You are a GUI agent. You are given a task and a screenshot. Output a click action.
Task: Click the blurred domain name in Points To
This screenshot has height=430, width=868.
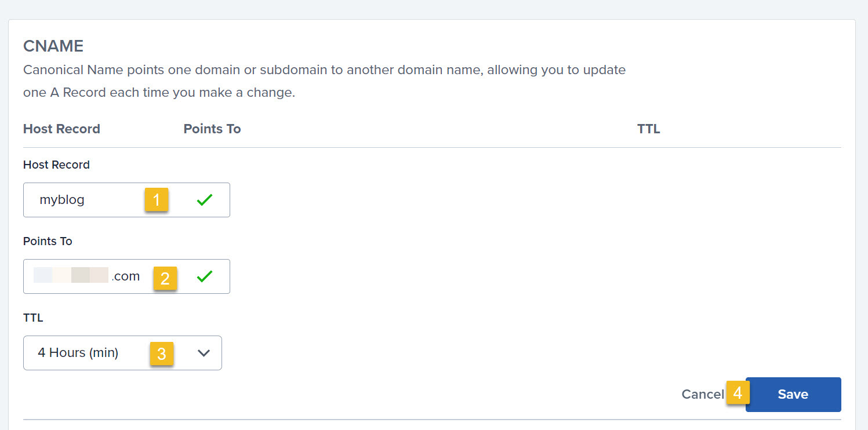[x=71, y=275]
